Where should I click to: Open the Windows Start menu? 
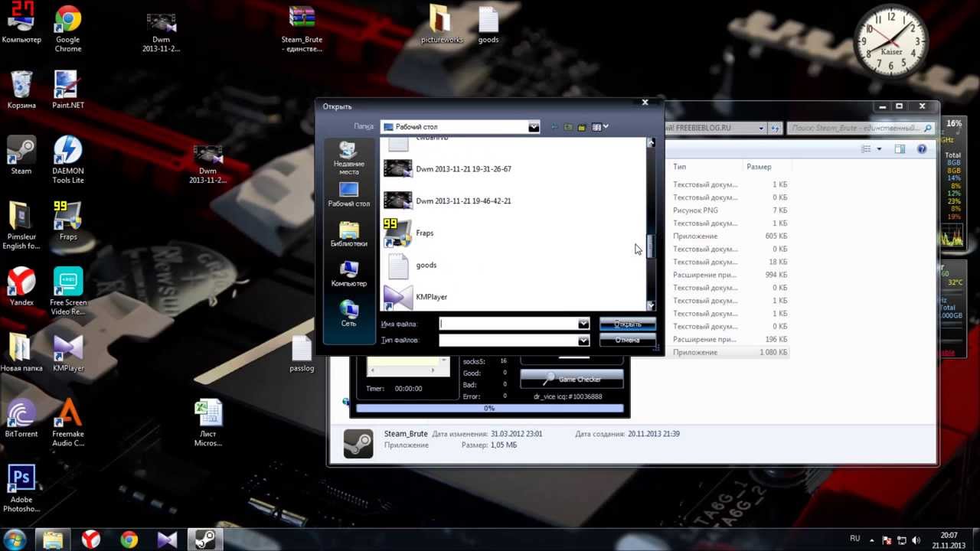point(15,540)
